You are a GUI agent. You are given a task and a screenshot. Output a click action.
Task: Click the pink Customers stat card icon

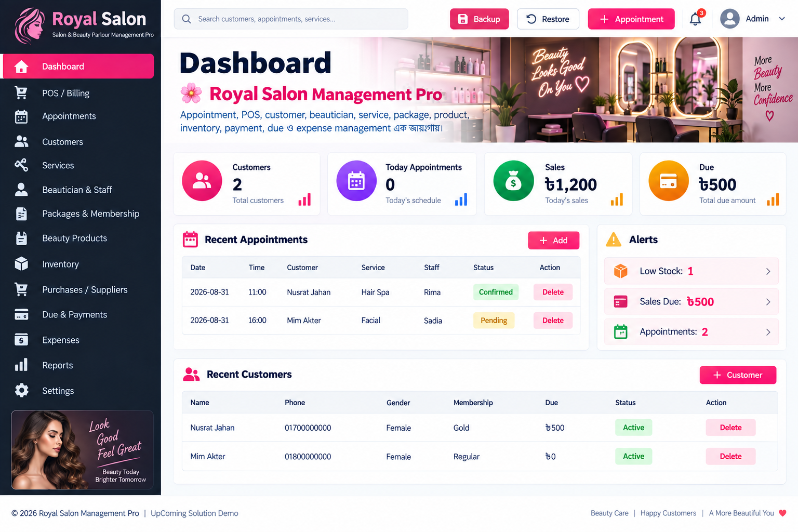coord(202,181)
